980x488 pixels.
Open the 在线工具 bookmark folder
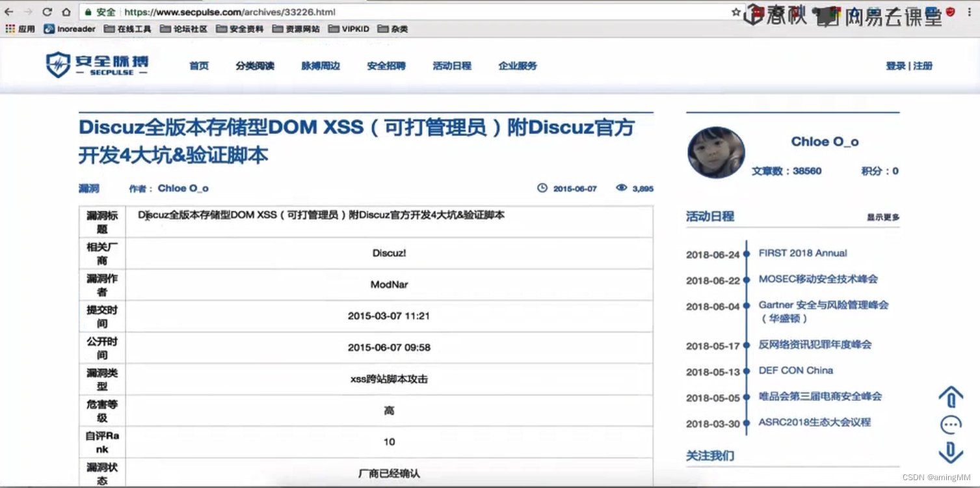tap(127, 29)
